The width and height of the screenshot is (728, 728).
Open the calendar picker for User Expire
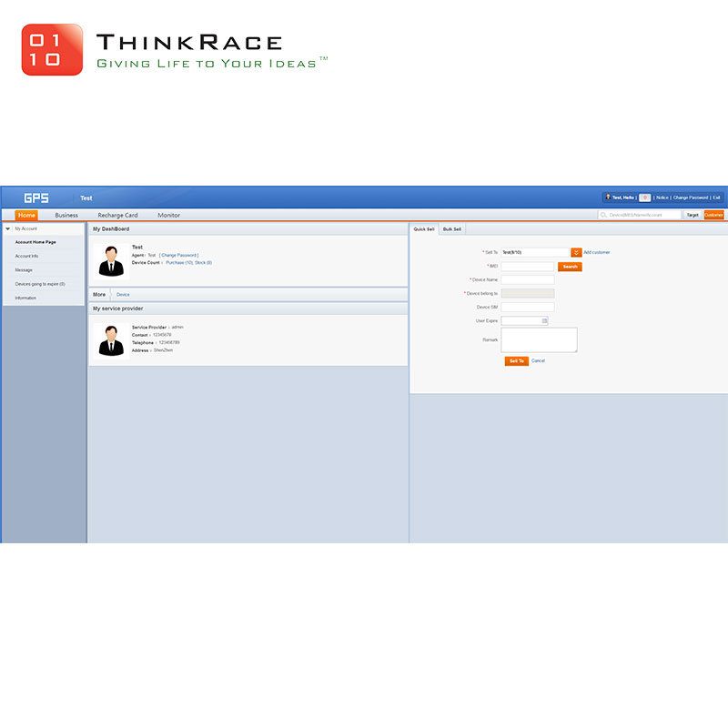(x=544, y=320)
